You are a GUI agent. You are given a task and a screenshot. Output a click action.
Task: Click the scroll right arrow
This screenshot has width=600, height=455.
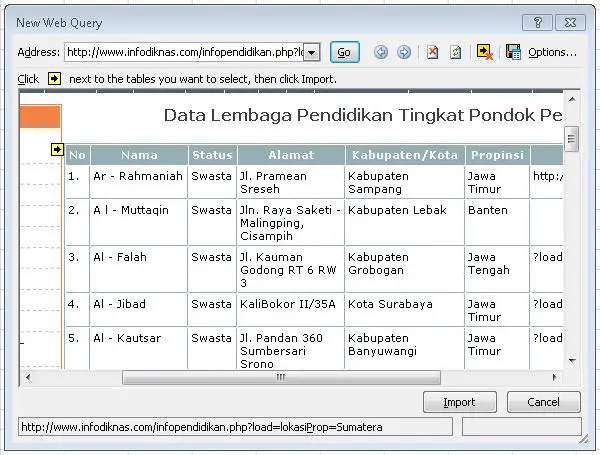point(555,378)
